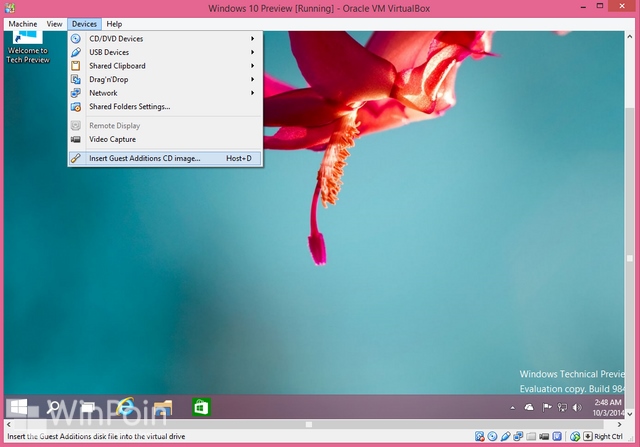
Task: Click the volume speaker tray icon
Action: pyautogui.click(x=577, y=407)
